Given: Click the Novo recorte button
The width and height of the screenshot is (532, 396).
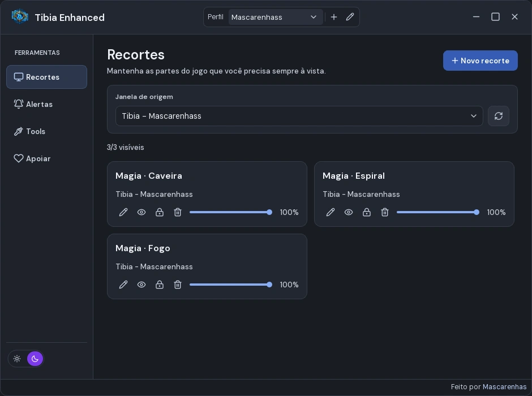Looking at the screenshot, I should click(480, 61).
